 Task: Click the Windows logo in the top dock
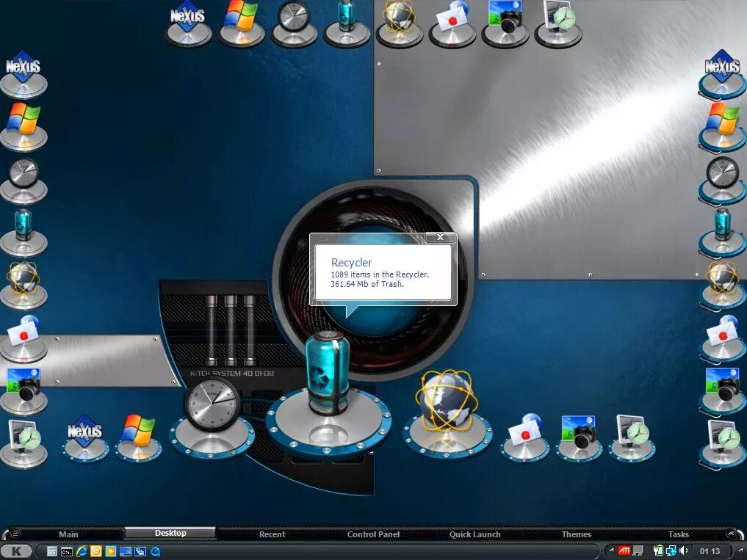click(x=241, y=22)
